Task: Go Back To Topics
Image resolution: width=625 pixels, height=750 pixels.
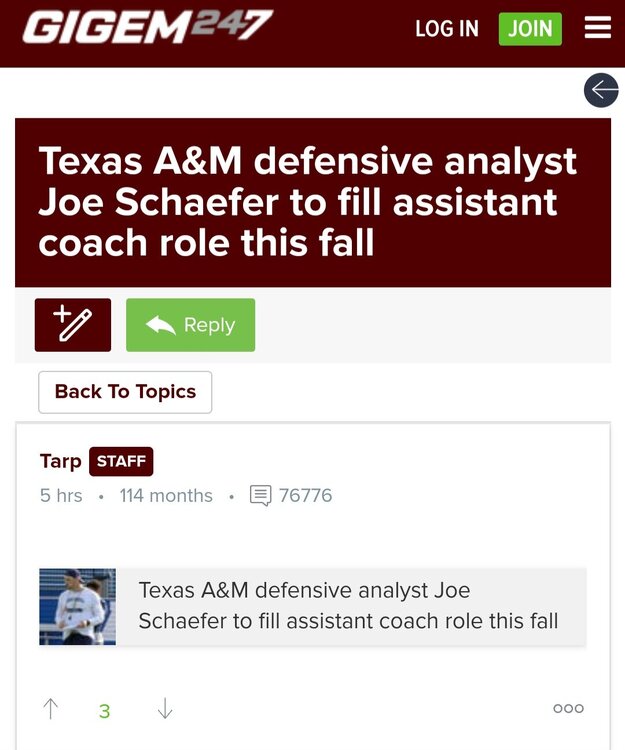Action: tap(125, 392)
